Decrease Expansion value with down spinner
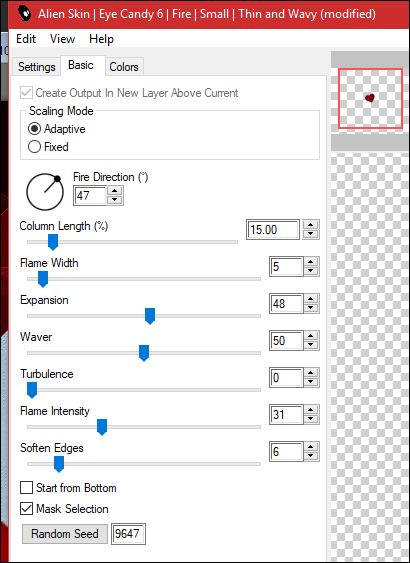This screenshot has height=563, width=410. pyautogui.click(x=311, y=308)
